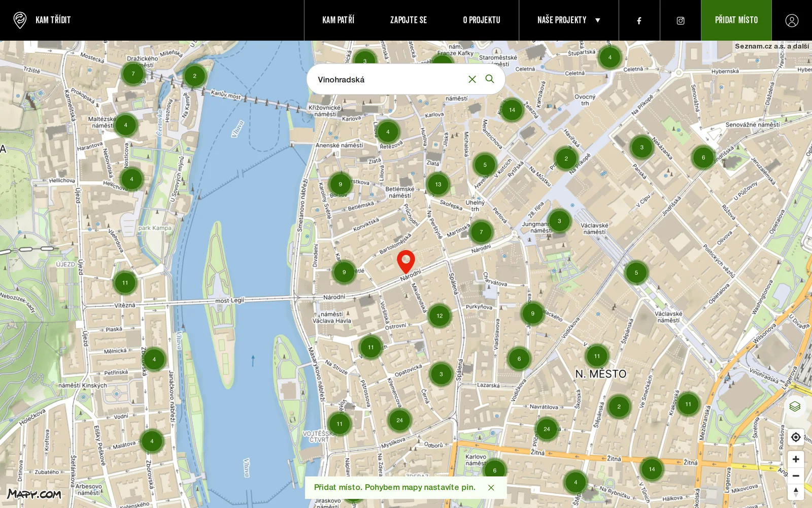Zoom in the map with plus
The height and width of the screenshot is (508, 812).
tap(796, 459)
